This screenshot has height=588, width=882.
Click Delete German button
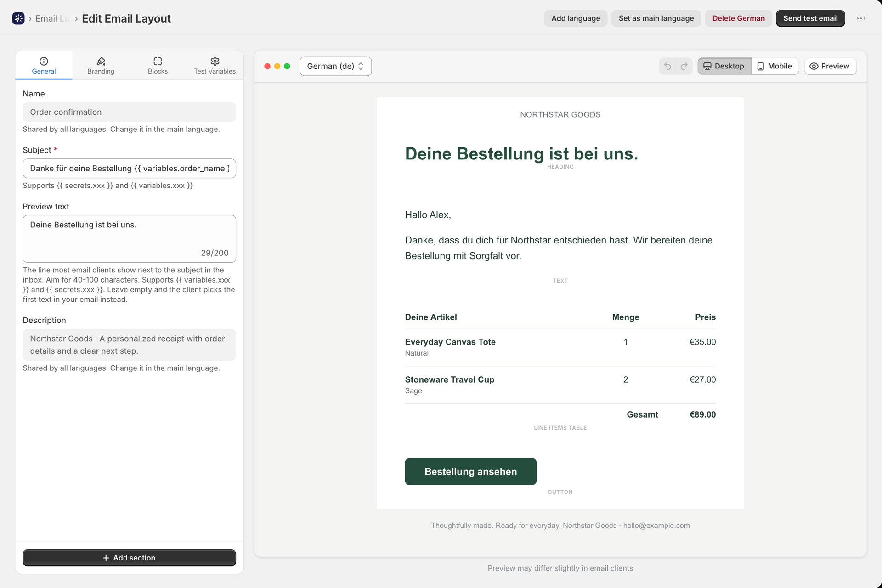point(738,18)
